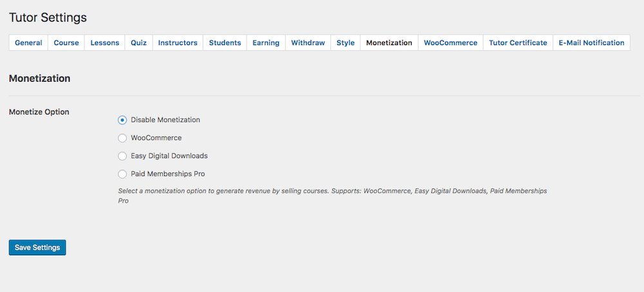
Task: Switch to the Tutor Certificate tab
Action: [518, 42]
